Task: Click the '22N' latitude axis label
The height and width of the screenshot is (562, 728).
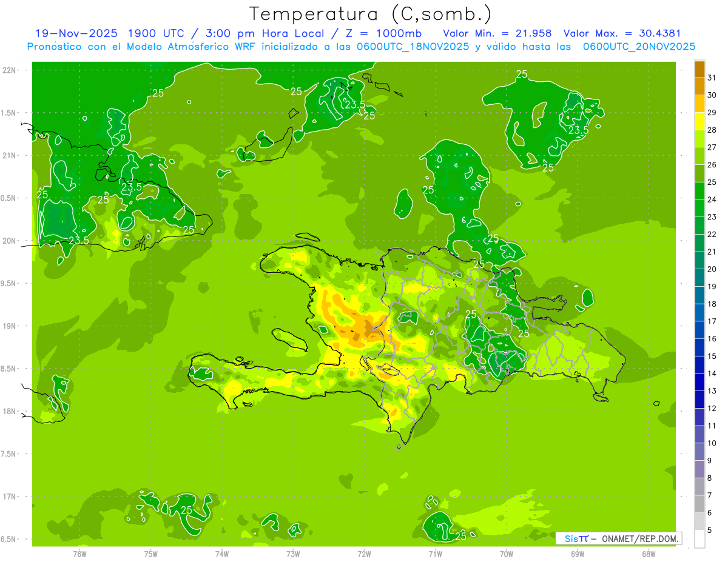Action: click(8, 70)
